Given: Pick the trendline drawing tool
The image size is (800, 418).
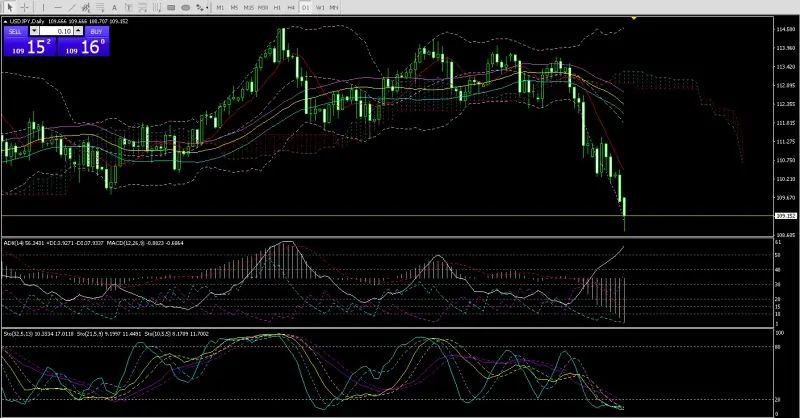Looking at the screenshot, I should (x=74, y=7).
